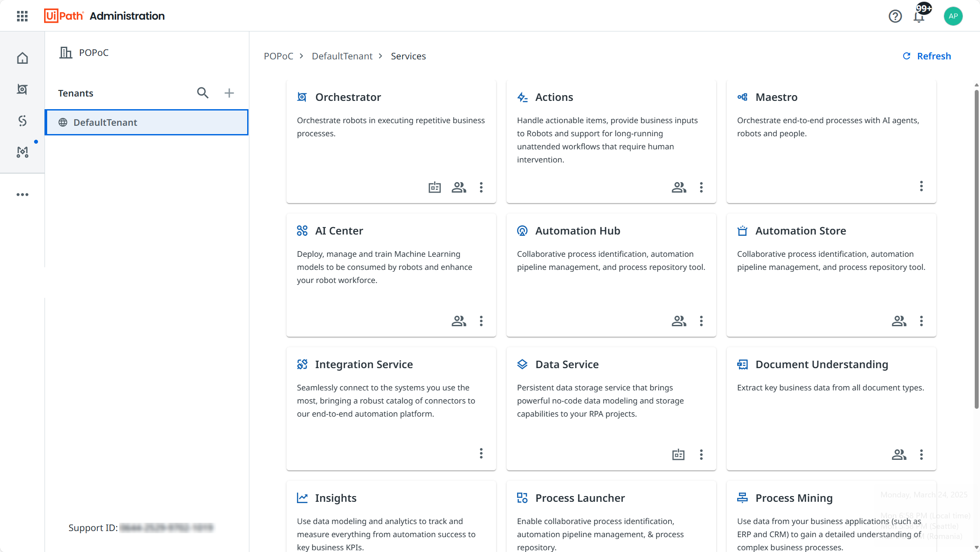Open license allocation icon on Data Service card
Screen dimensions: 980x552
[678, 455]
